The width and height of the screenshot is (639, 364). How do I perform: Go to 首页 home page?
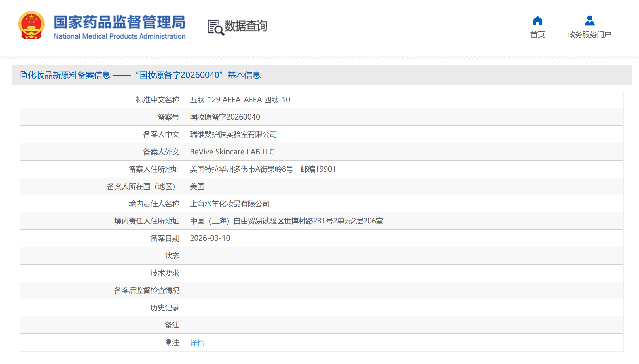click(537, 35)
